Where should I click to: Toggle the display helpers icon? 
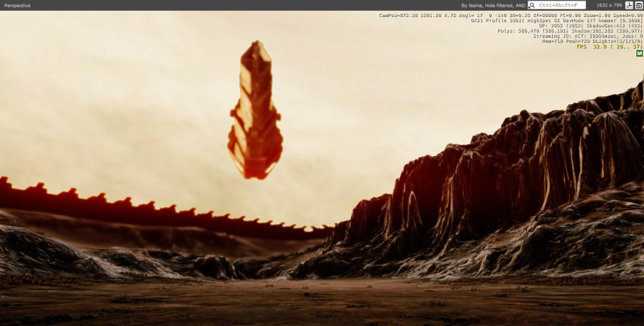(x=628, y=5)
